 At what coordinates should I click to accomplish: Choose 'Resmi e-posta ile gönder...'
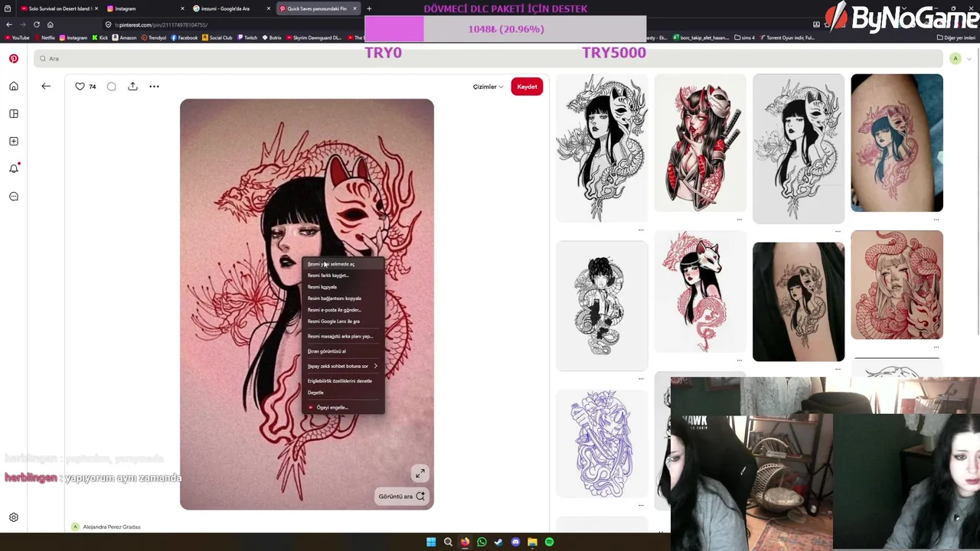tap(342, 310)
